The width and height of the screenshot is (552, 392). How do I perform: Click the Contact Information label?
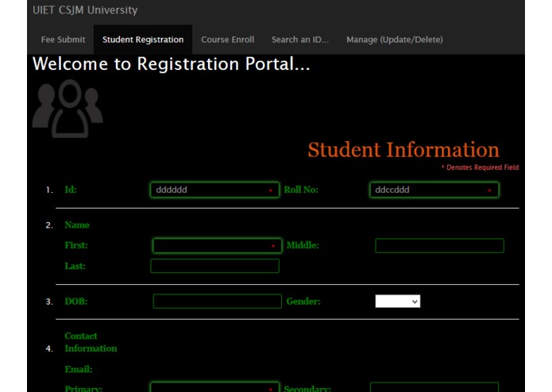tap(91, 342)
